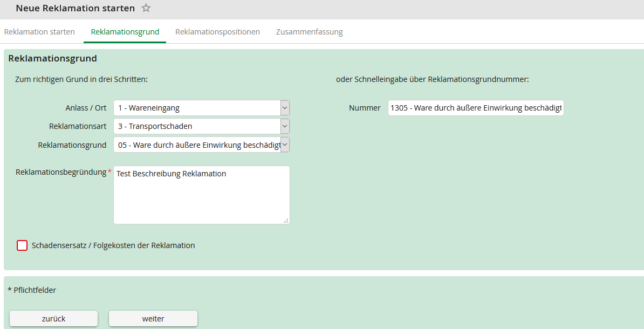Mark page as favorite with star icon
Screen dimensions: 644x329
tap(146, 8)
